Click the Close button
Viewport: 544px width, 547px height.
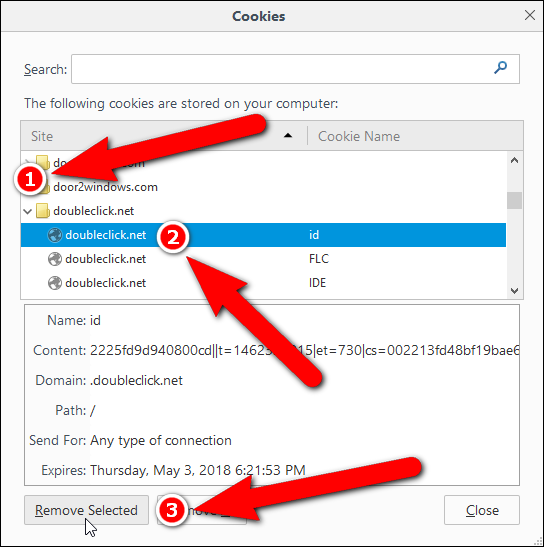482,510
